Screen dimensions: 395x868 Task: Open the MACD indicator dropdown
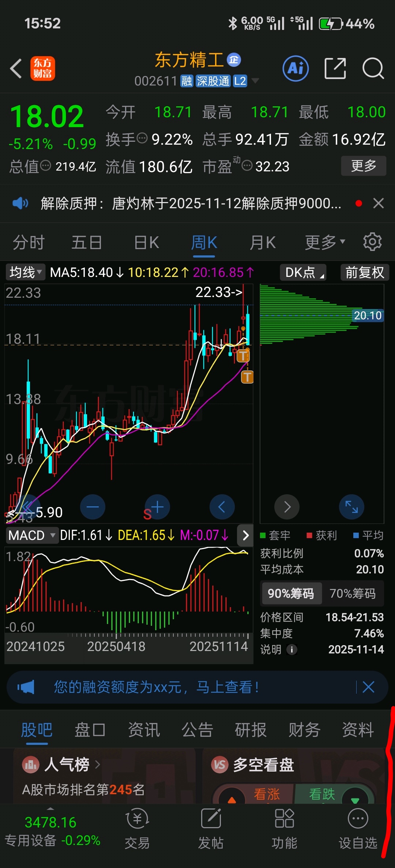32,535
